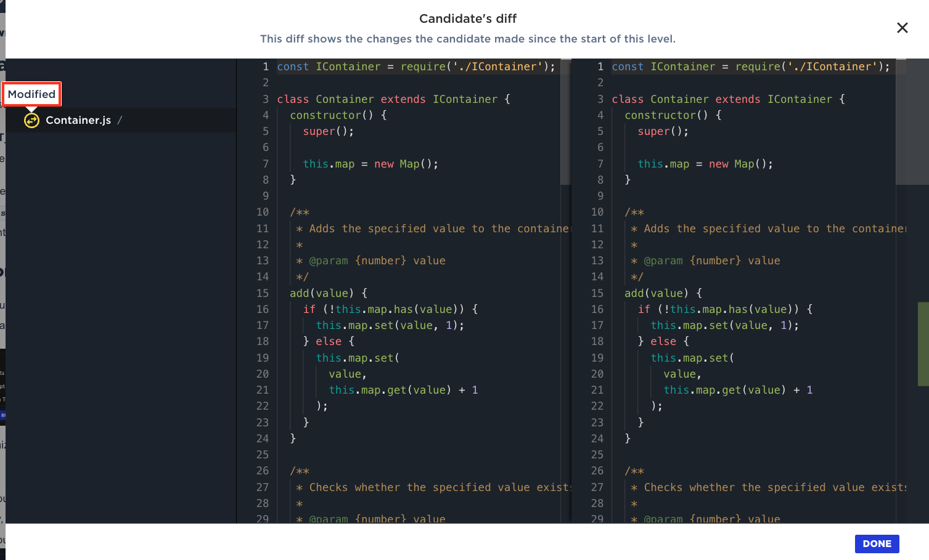Click the dialog title 'Candidate's diff'
Screen dimensions: 929x560
(x=467, y=18)
